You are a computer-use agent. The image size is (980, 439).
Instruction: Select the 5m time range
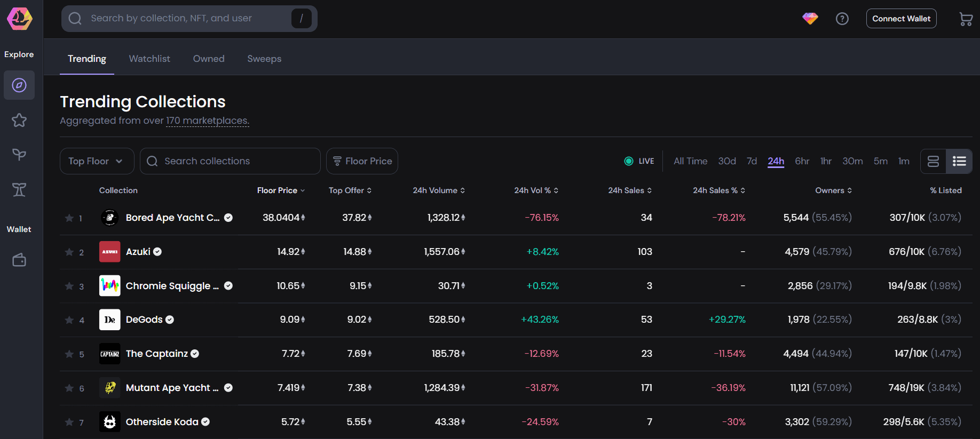click(x=881, y=161)
